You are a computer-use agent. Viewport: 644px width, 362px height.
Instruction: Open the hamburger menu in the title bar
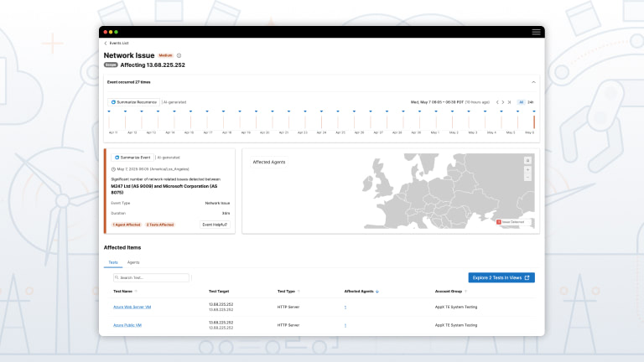tap(536, 32)
